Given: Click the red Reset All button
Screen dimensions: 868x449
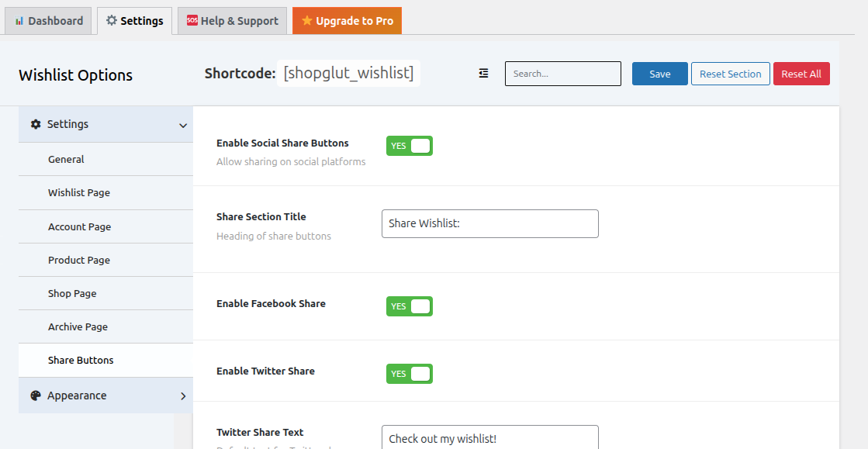Looking at the screenshot, I should [x=801, y=74].
